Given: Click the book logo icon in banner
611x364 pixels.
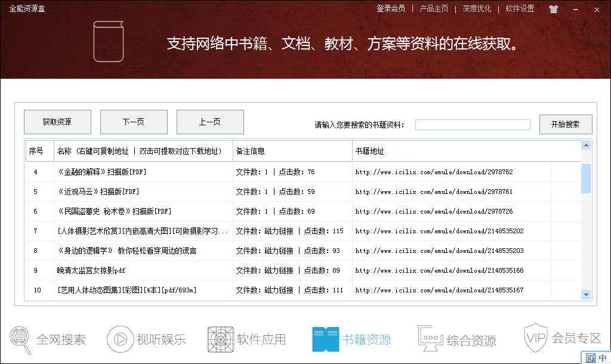Looking at the screenshot, I should (x=108, y=41).
